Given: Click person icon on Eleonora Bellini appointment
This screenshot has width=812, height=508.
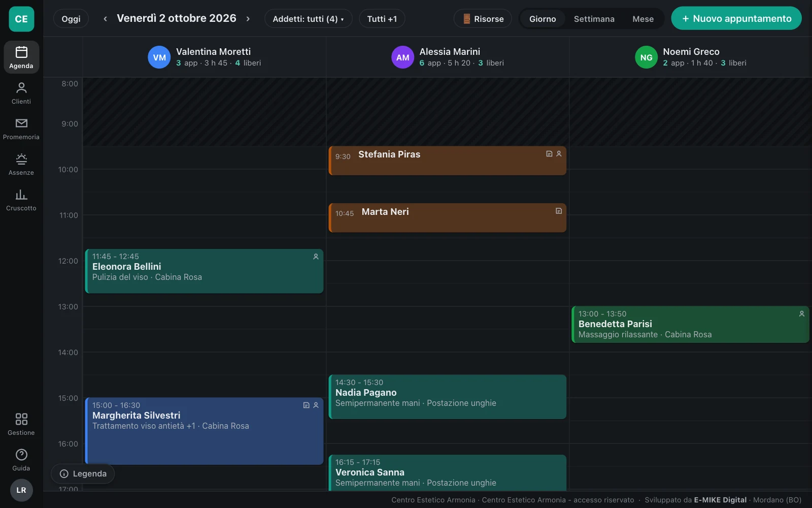Looking at the screenshot, I should pyautogui.click(x=316, y=257).
